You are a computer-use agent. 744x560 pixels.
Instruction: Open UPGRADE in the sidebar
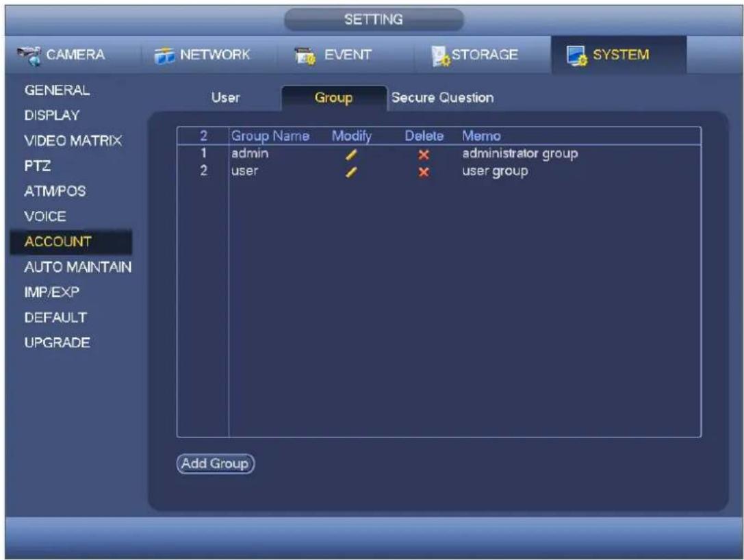57,343
